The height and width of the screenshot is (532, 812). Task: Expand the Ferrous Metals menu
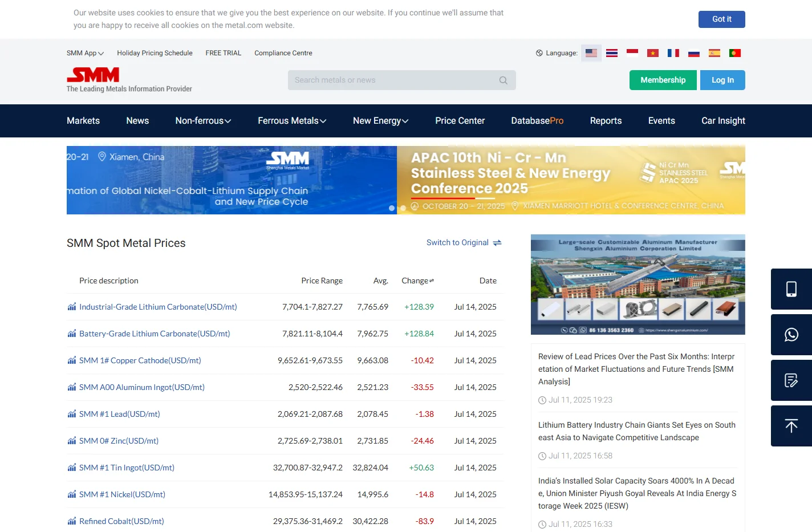tap(292, 121)
